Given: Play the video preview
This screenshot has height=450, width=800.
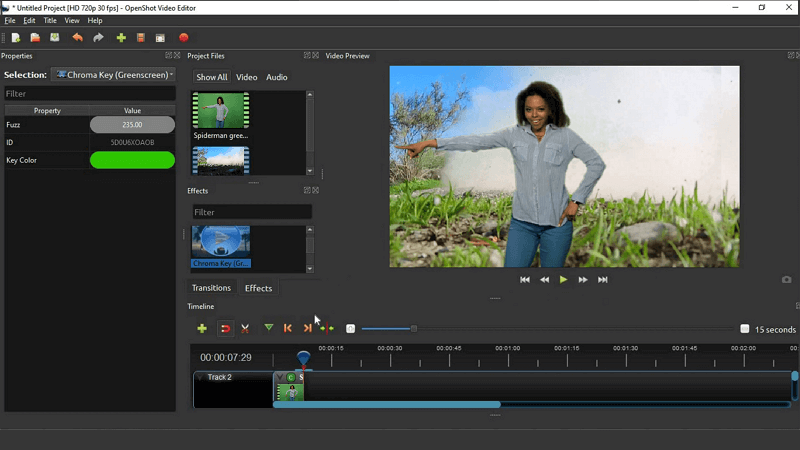Looking at the screenshot, I should pyautogui.click(x=563, y=280).
